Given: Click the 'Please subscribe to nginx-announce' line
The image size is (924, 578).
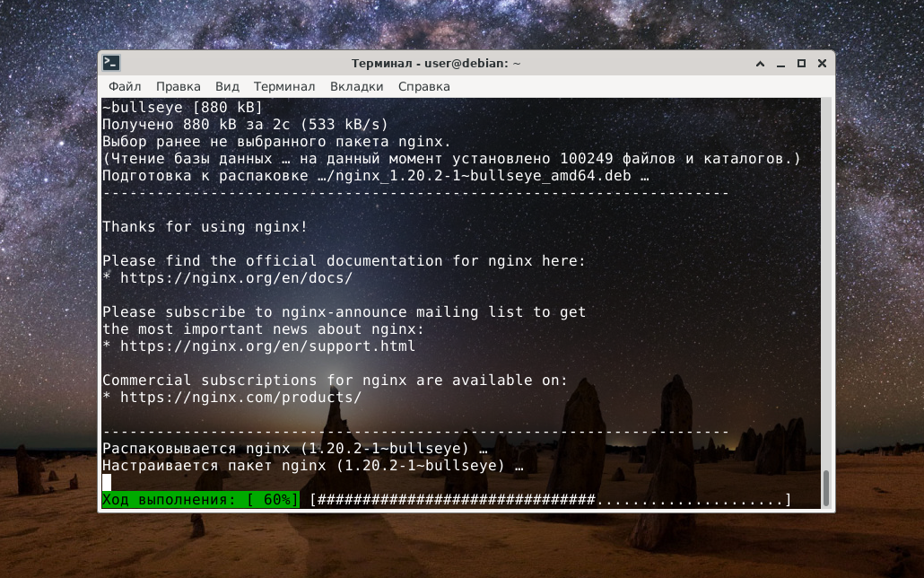Looking at the screenshot, I should 344,312.
